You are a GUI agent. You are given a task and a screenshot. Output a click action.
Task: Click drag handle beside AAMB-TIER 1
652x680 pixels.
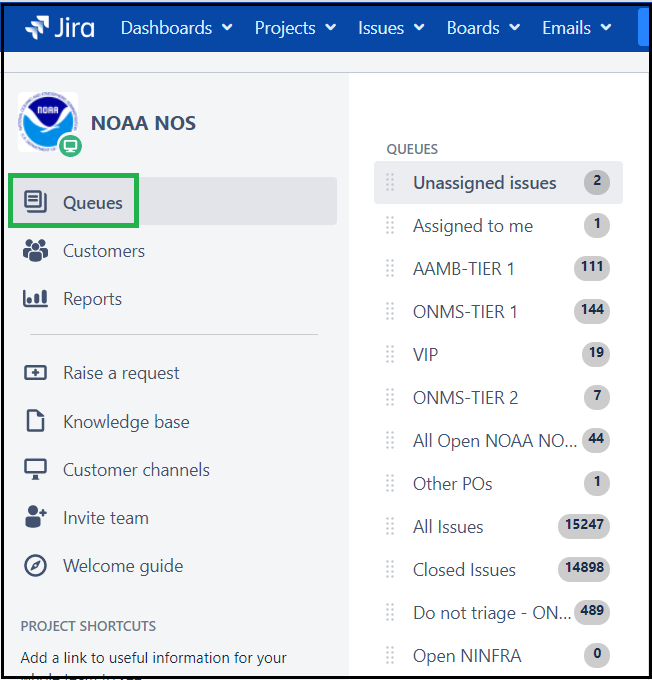(x=390, y=268)
